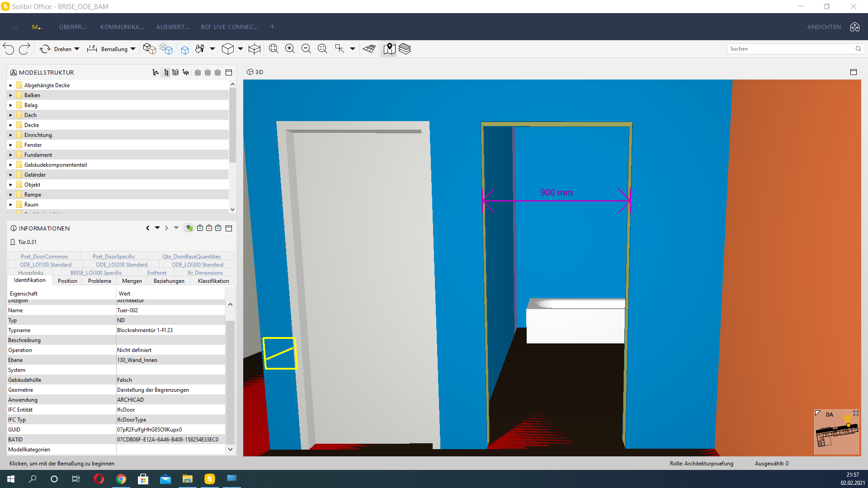868x488 pixels.
Task: Click the pivot point axis tool icon
Action: [x=340, y=49]
